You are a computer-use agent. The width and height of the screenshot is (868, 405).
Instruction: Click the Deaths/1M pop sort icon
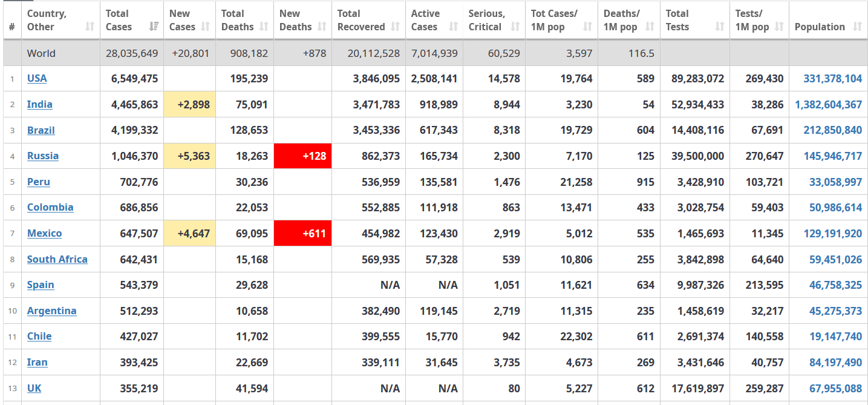(x=650, y=27)
